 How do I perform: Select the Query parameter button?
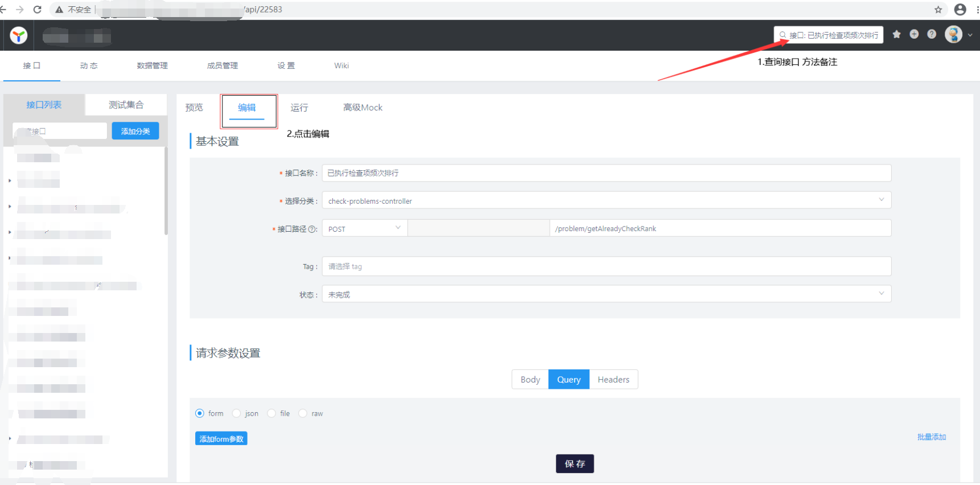(569, 380)
